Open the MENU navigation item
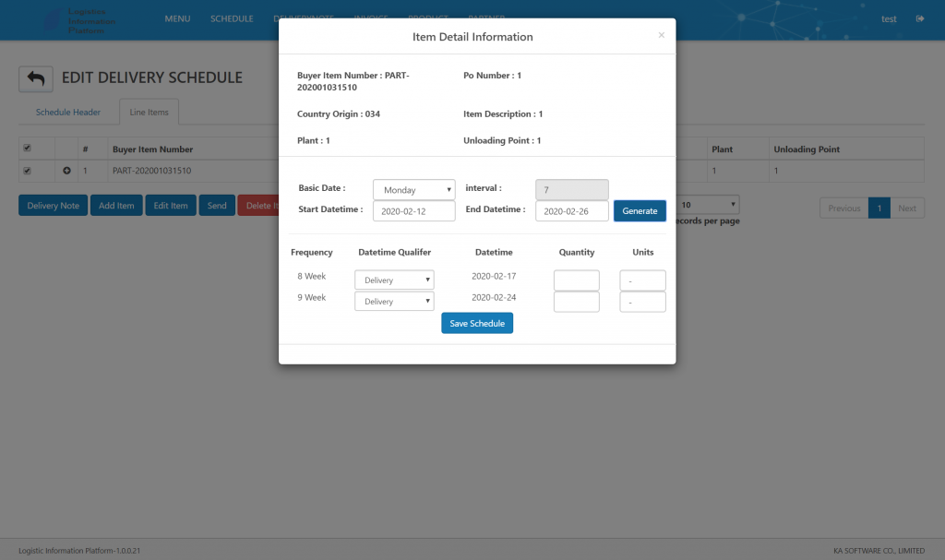 pos(177,18)
